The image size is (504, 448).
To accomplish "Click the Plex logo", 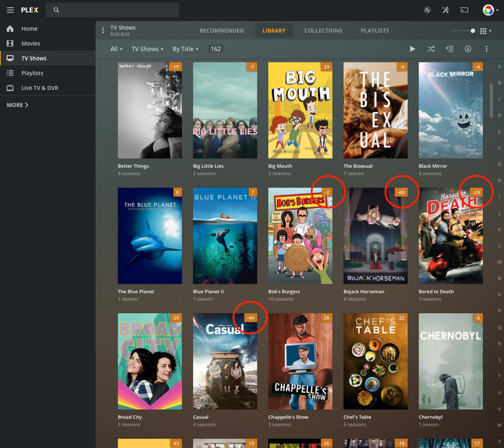I will 30,10.
